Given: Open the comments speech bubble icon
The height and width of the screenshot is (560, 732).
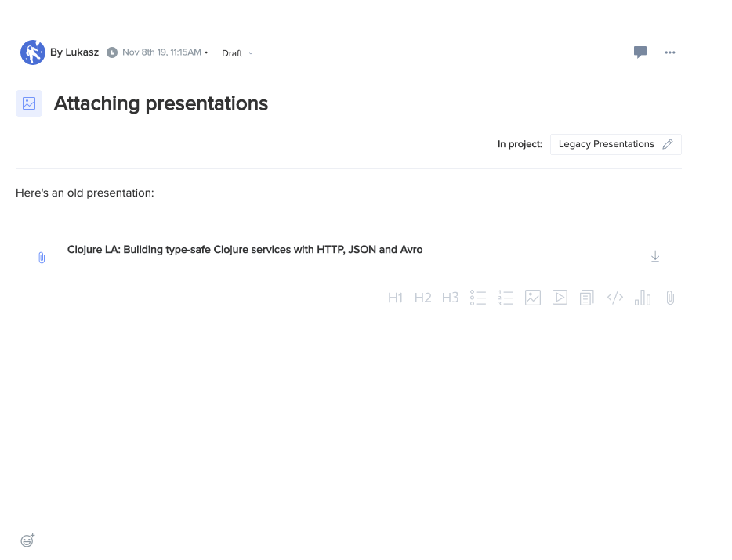Looking at the screenshot, I should click(640, 52).
